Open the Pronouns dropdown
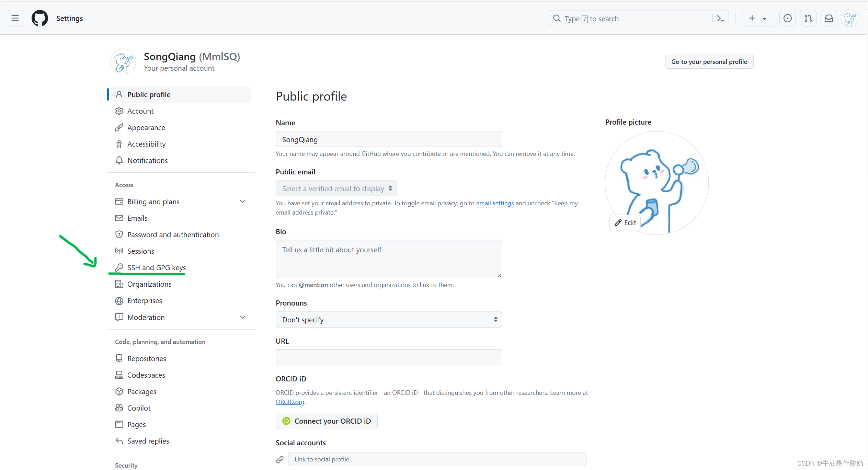Image resolution: width=868 pixels, height=470 pixels. (x=389, y=320)
